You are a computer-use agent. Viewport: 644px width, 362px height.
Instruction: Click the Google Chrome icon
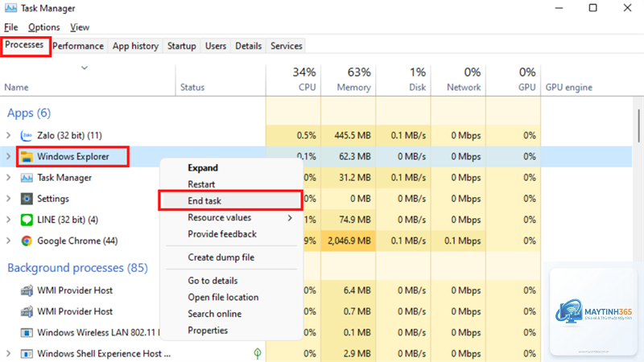pos(27,241)
